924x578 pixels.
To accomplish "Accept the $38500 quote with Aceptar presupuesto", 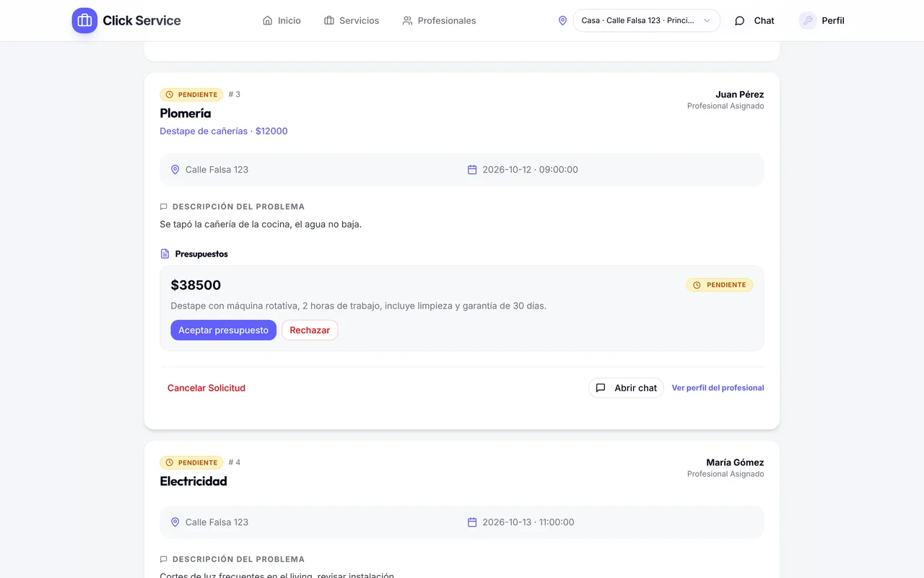I will (x=224, y=330).
